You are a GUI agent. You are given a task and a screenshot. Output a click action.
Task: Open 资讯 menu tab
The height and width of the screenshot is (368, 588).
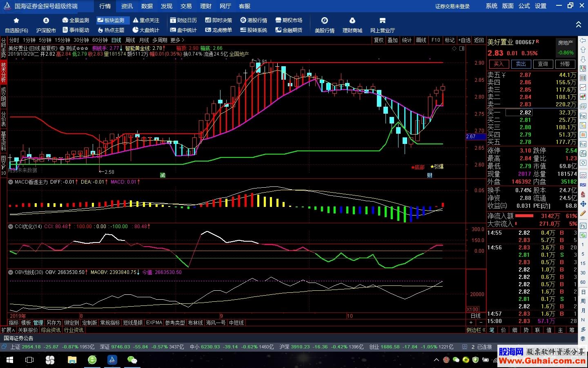tap(127, 6)
